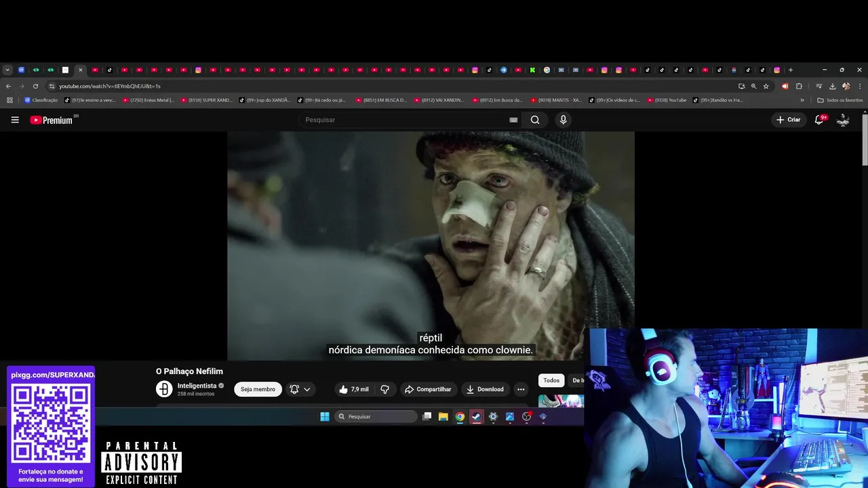Image resolution: width=868 pixels, height=488 pixels.
Task: Open on-screen keyboard icon in search box
Action: coord(513,120)
